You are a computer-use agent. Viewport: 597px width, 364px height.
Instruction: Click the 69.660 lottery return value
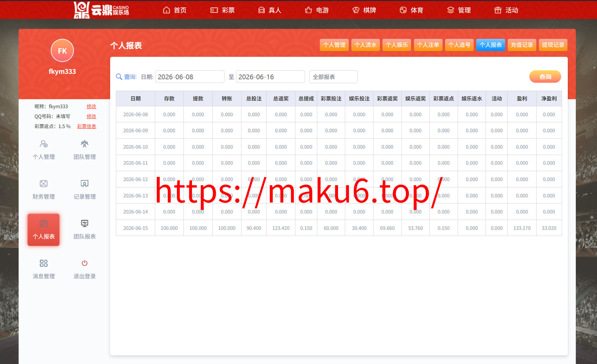tap(387, 228)
